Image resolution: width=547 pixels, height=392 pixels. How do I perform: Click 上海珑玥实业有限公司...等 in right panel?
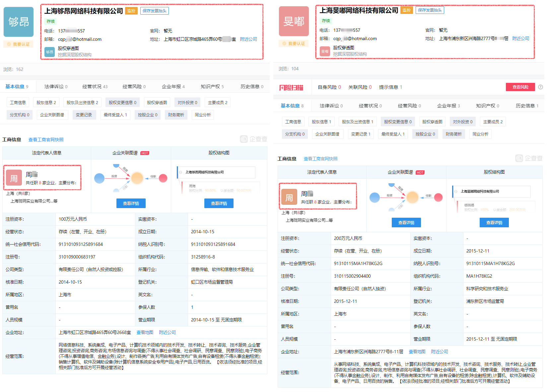click(309, 220)
